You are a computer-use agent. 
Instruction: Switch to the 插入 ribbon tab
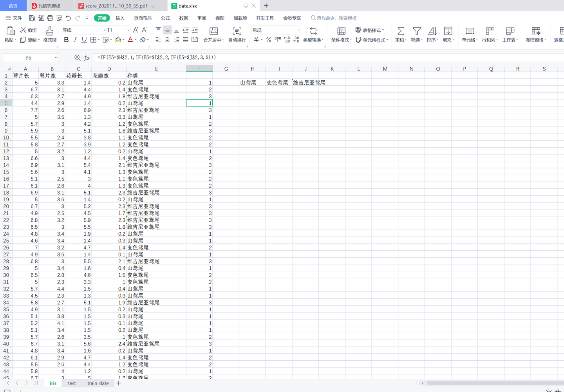[120, 18]
